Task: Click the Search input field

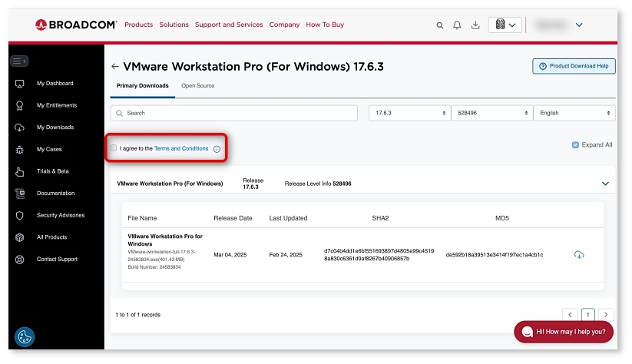Action: (x=234, y=113)
